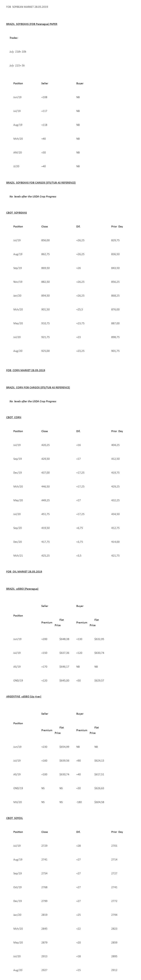Viewport: 141px width, 980px height.
Task: Select the July 118+ 10k trade line
Action: (x=18, y=52)
